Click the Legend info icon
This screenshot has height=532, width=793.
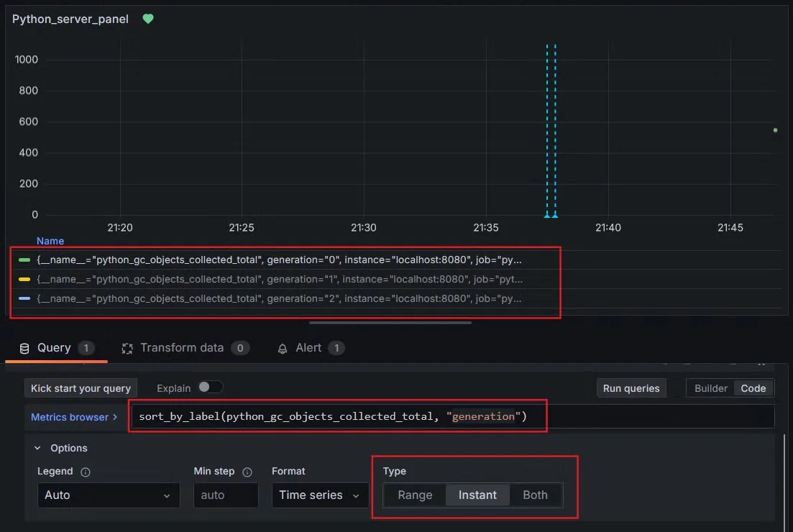[86, 472]
